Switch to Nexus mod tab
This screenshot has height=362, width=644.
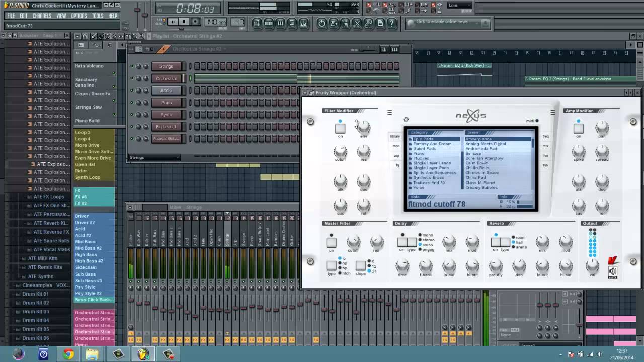[396, 146]
